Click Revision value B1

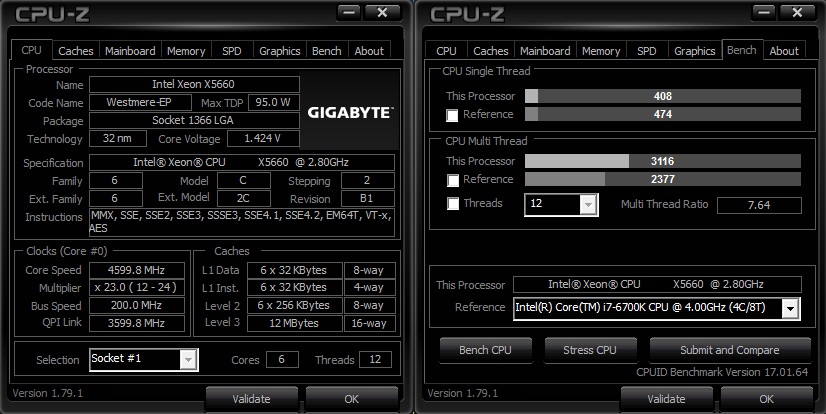tap(367, 199)
